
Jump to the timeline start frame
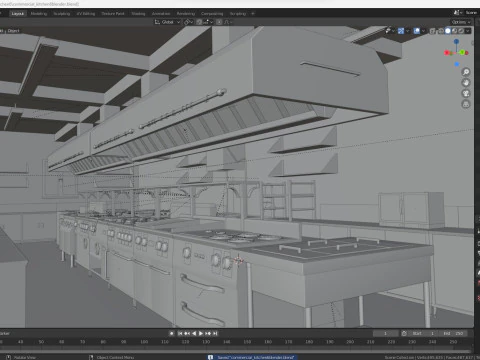coord(180,333)
